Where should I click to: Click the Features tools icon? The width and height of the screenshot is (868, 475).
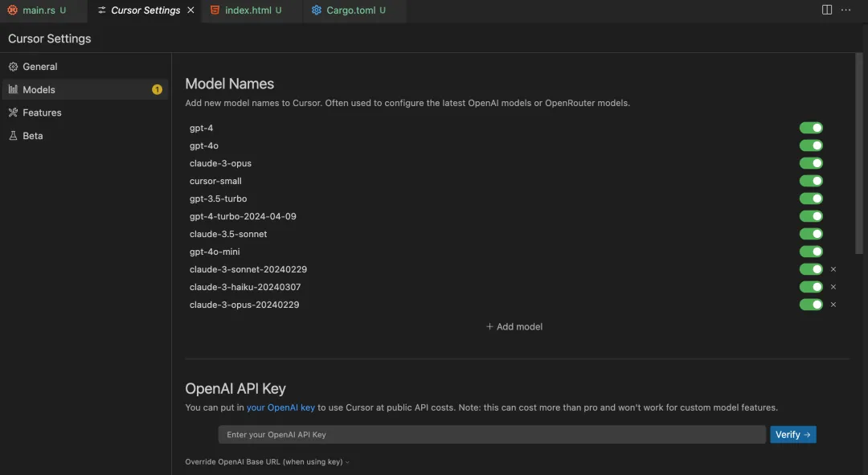[x=14, y=113]
